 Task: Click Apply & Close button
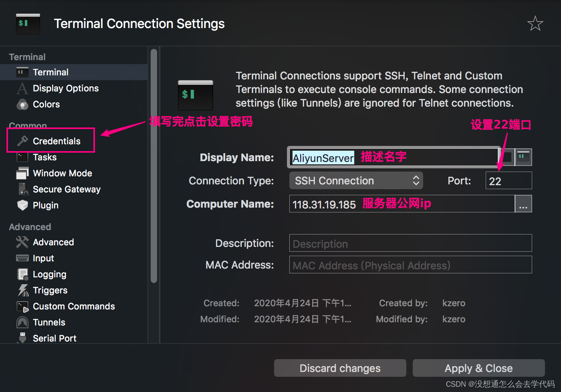(478, 368)
